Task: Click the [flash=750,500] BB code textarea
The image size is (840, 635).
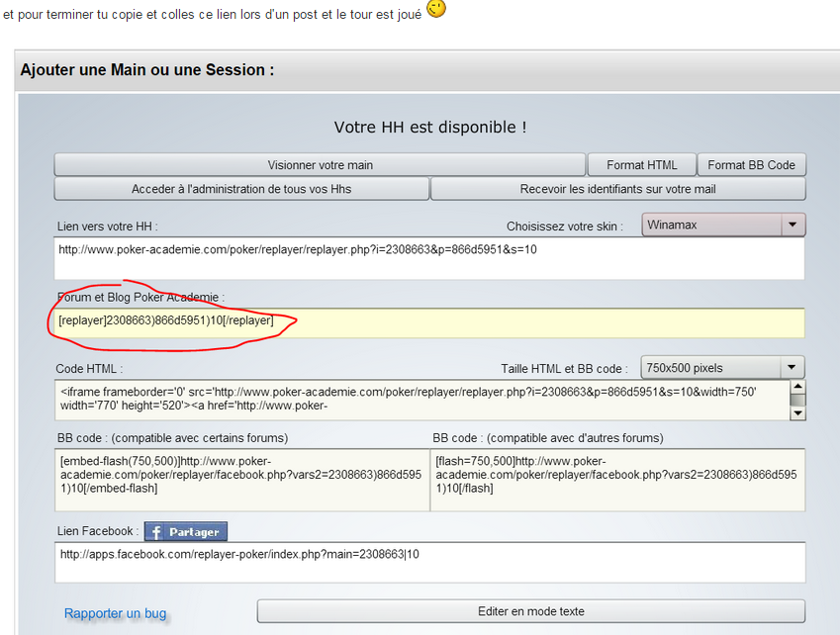Action: point(617,480)
